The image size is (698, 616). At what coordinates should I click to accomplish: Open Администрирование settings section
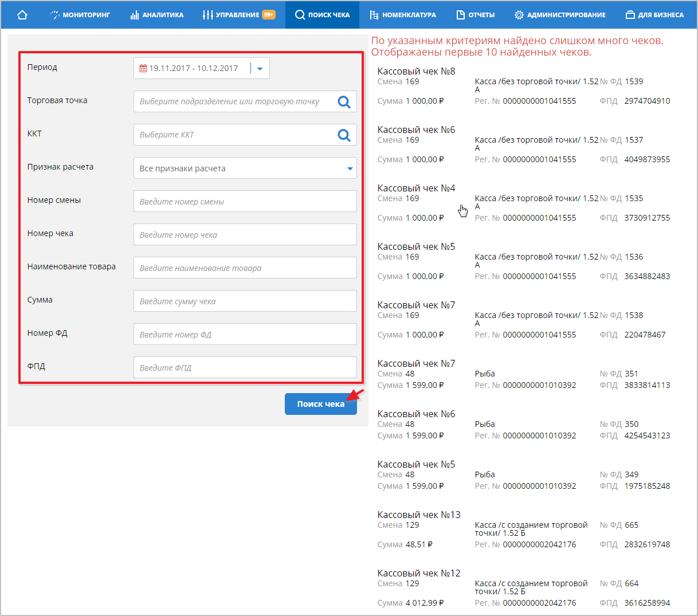[560, 15]
